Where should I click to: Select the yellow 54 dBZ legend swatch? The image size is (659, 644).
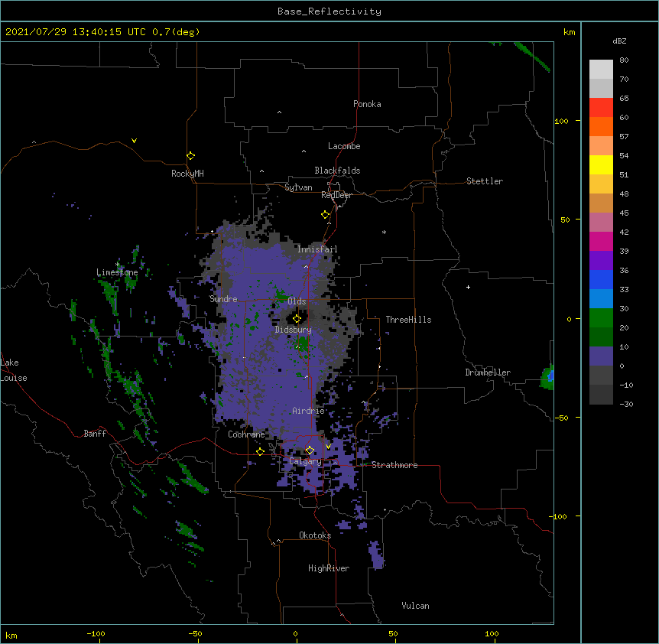click(601, 164)
